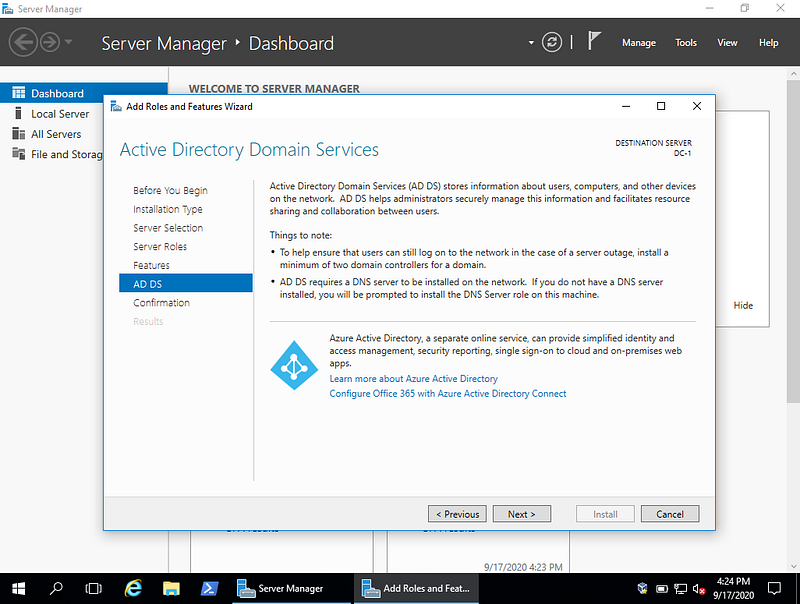Viewport: 800px width, 604px height.
Task: Go to Server Selection step
Action: [168, 228]
